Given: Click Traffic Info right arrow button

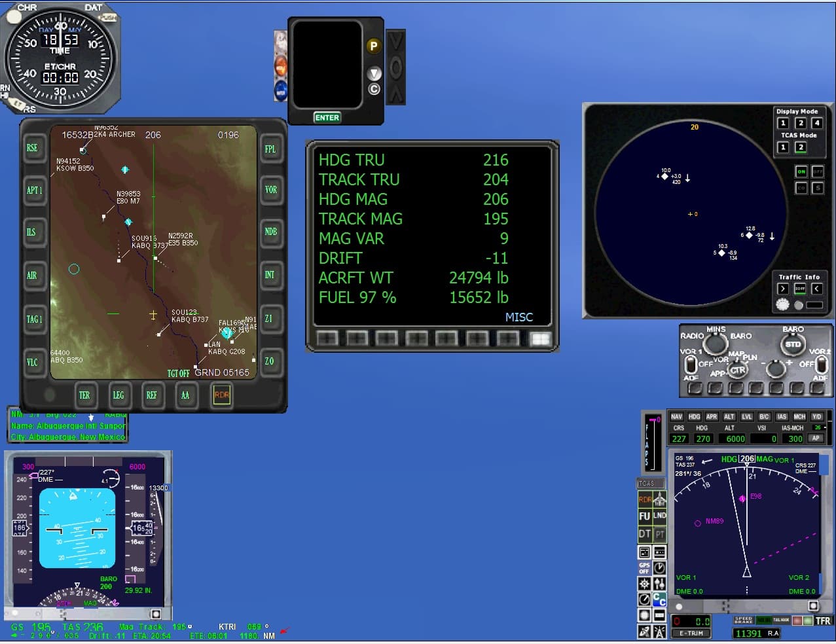Looking at the screenshot, I should [782, 289].
